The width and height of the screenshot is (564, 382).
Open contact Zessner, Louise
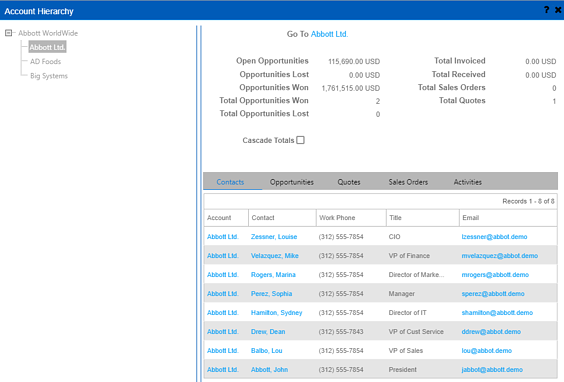click(274, 237)
